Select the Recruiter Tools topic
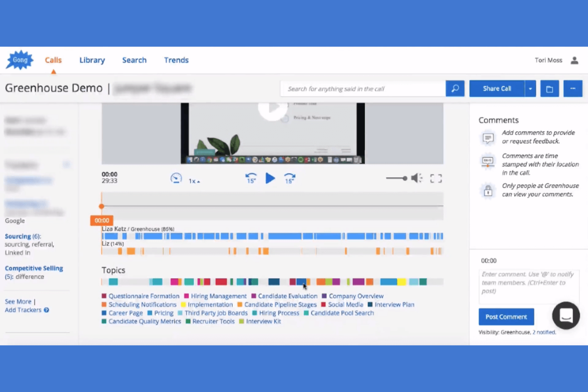The width and height of the screenshot is (588, 392). [x=210, y=321]
